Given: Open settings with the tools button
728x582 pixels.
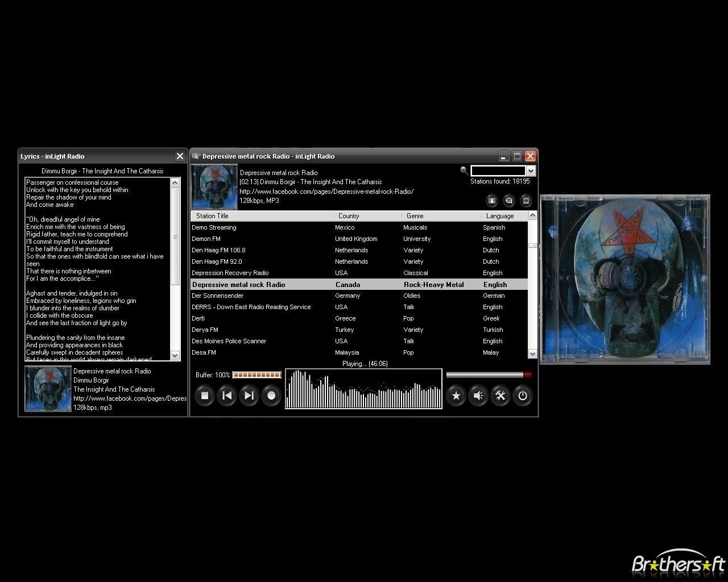Looking at the screenshot, I should [500, 396].
